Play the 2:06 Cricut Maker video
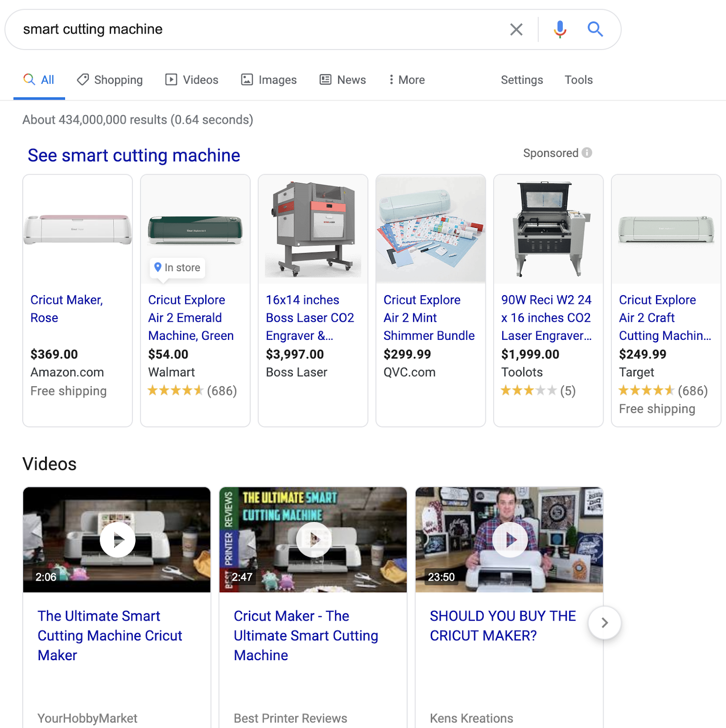Screen dimensions: 726x728 pyautogui.click(x=117, y=540)
